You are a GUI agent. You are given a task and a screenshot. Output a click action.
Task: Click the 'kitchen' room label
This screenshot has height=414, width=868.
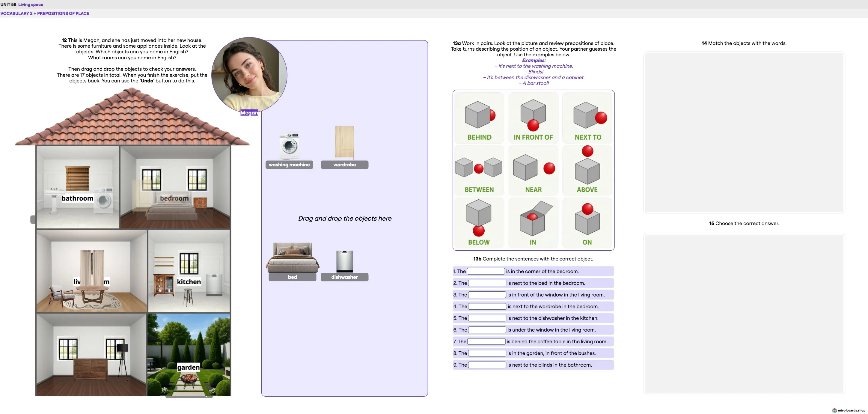pyautogui.click(x=189, y=281)
